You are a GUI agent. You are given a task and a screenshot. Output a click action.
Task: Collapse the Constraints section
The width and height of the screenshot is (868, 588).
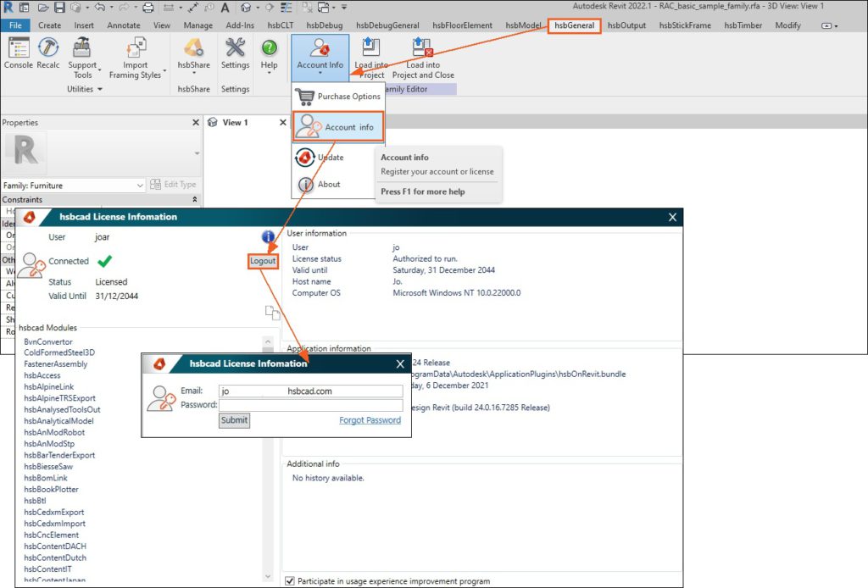194,199
